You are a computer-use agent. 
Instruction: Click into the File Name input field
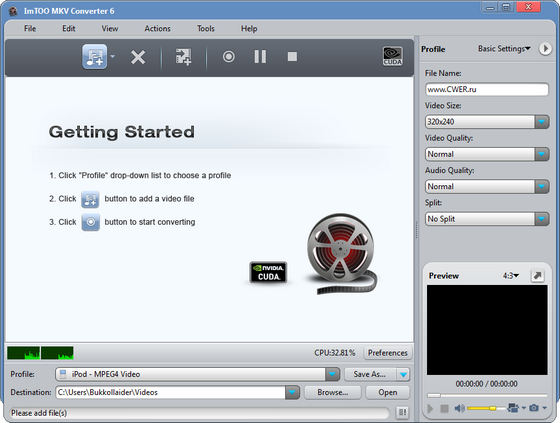tap(487, 89)
